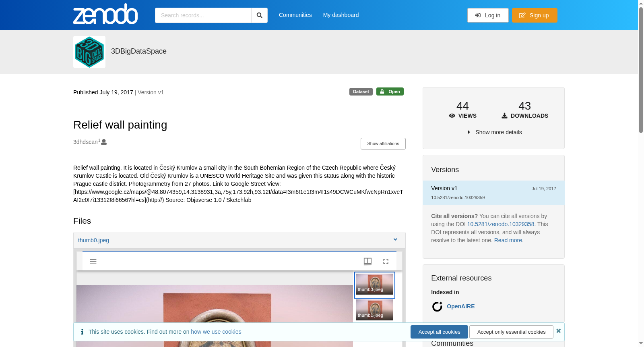Screen dimensions: 644x347
Task: Open the file viewer sidebar menu icon
Action: click(x=93, y=262)
